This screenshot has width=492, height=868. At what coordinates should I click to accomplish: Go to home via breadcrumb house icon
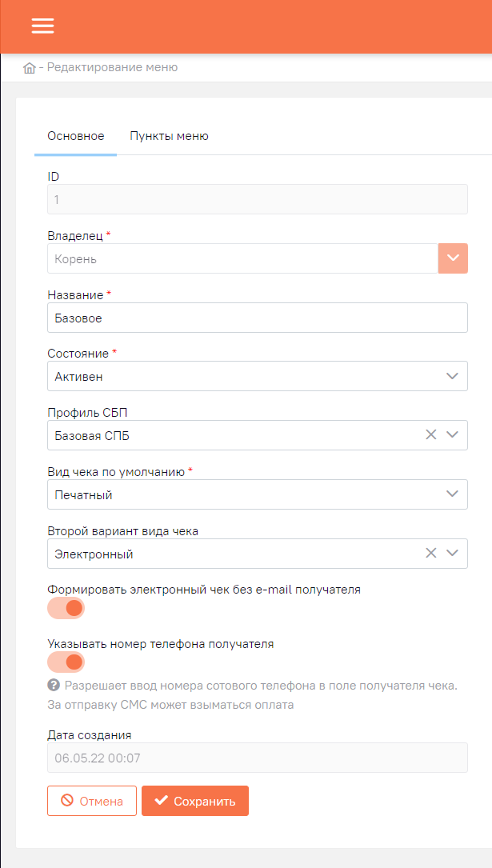(30, 68)
